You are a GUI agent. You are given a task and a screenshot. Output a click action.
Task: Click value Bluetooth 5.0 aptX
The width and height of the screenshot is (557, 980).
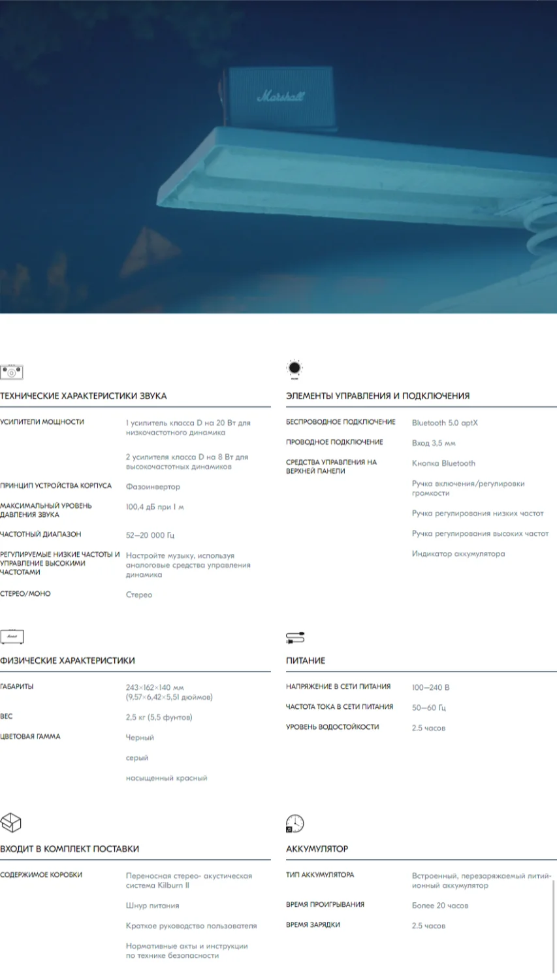(x=445, y=423)
